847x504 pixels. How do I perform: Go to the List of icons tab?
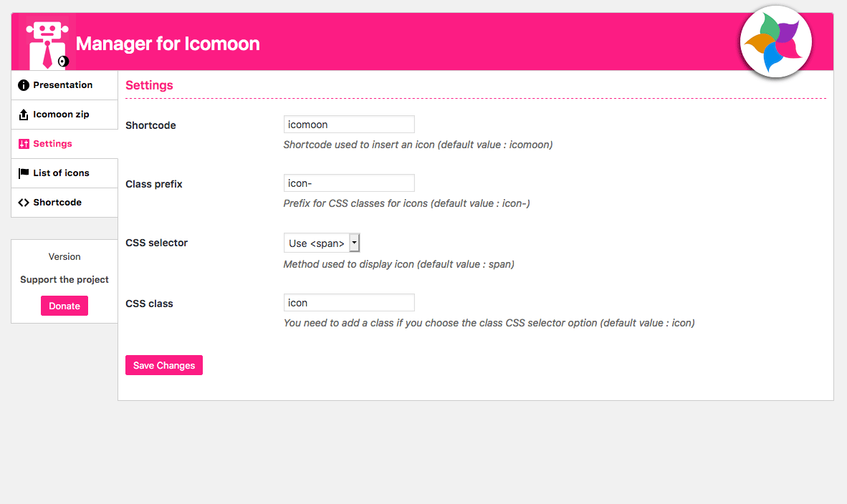(x=61, y=173)
